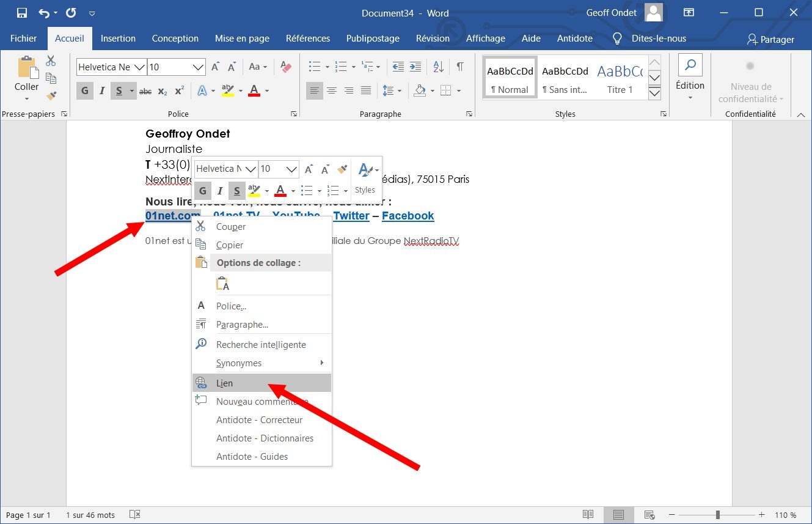Toggle Underline in mini toolbar
This screenshot has height=524, width=812.
237,191
